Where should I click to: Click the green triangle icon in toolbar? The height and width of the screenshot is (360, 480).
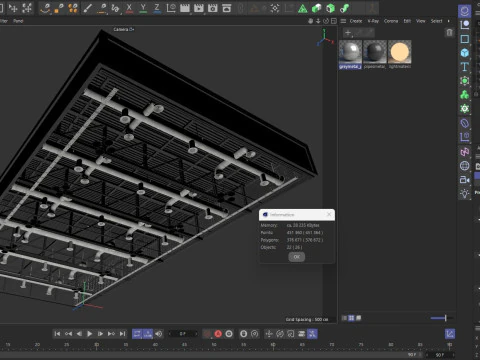pos(303,8)
